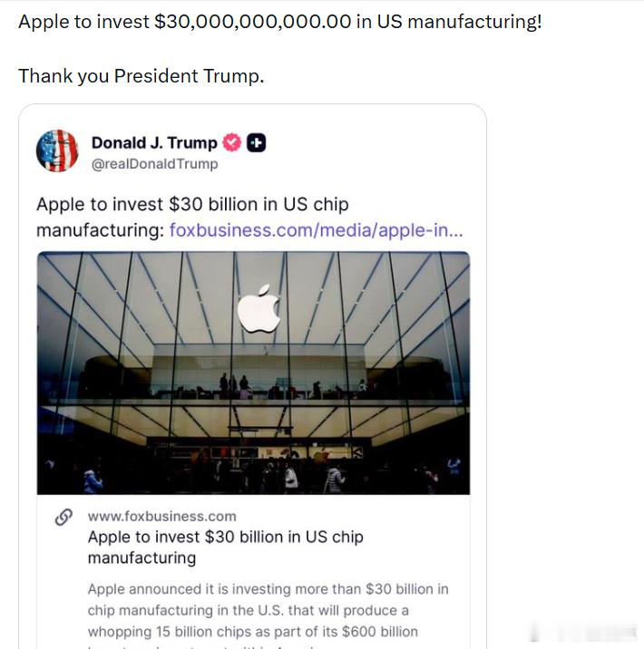Open the @realDonaldTrump handle
This screenshot has height=649, width=644.
click(x=154, y=164)
